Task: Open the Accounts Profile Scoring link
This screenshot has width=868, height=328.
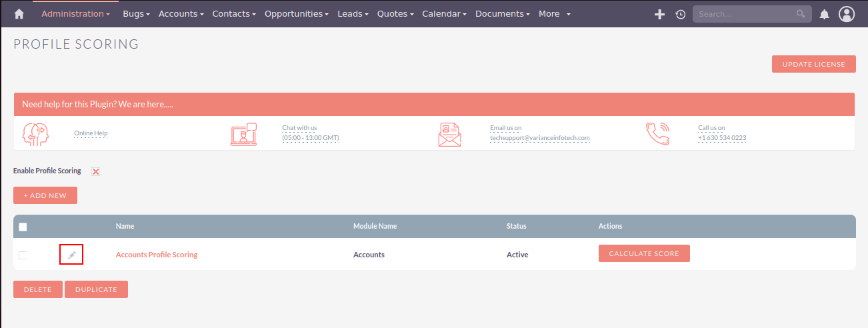Action: 157,255
